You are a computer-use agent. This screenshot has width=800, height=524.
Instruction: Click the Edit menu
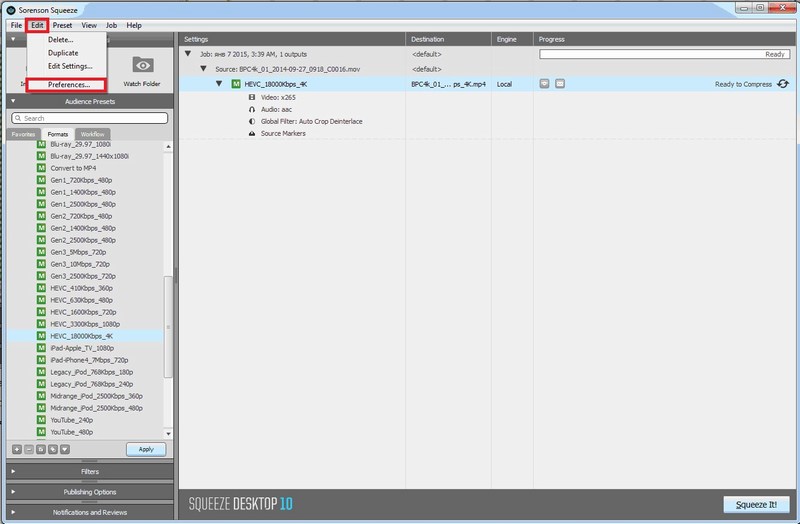(37, 25)
